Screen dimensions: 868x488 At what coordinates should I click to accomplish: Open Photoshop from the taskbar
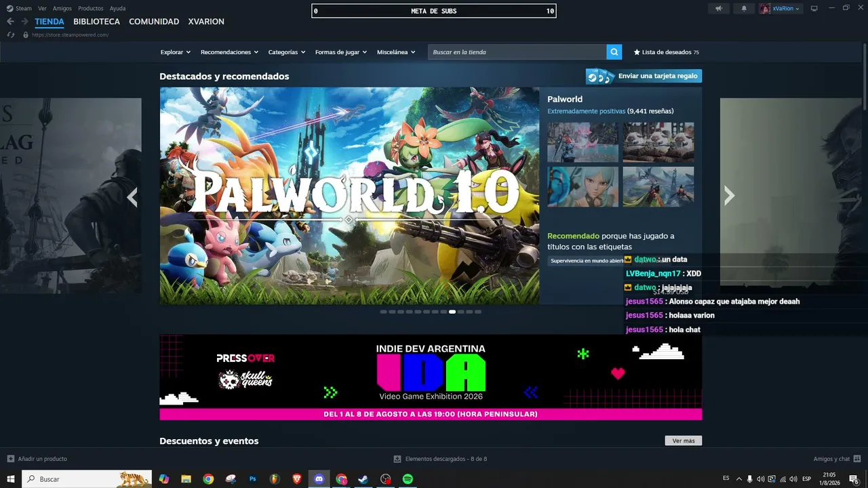(253, 479)
